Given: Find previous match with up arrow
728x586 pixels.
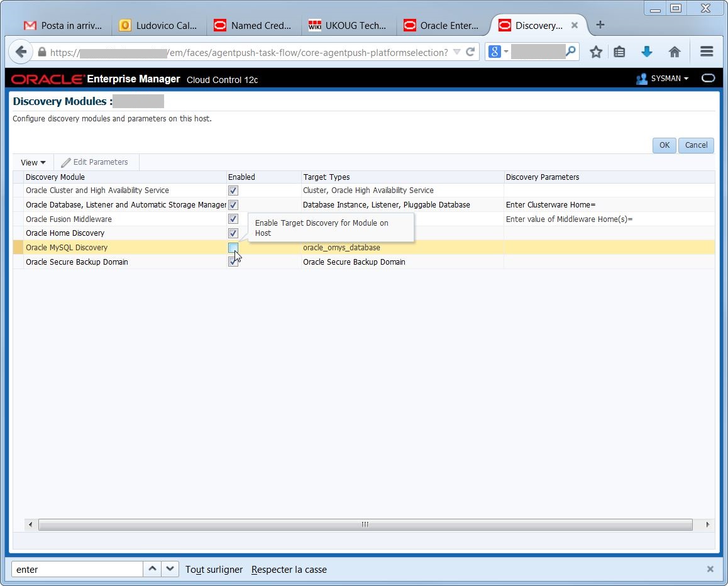Looking at the screenshot, I should click(152, 569).
